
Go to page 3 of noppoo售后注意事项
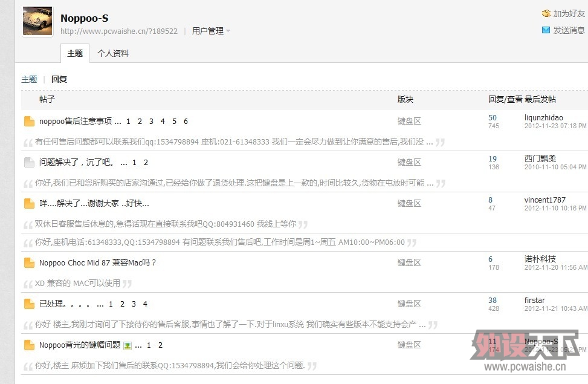(151, 121)
